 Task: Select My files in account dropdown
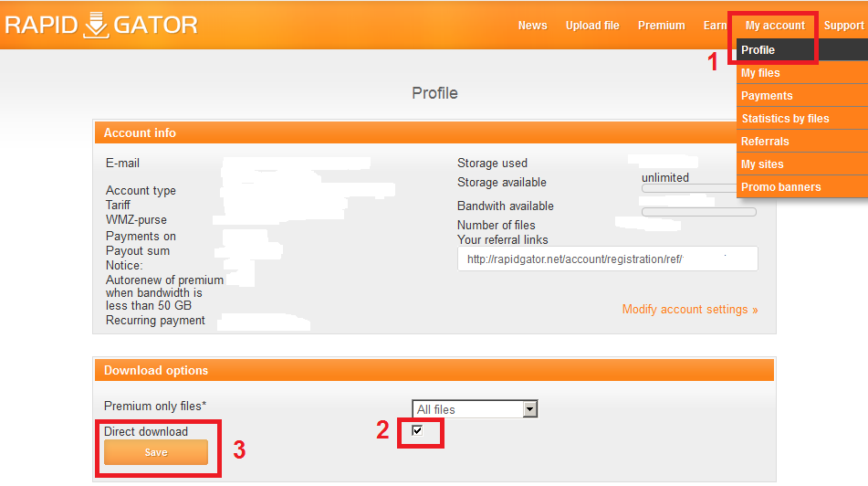click(802, 72)
